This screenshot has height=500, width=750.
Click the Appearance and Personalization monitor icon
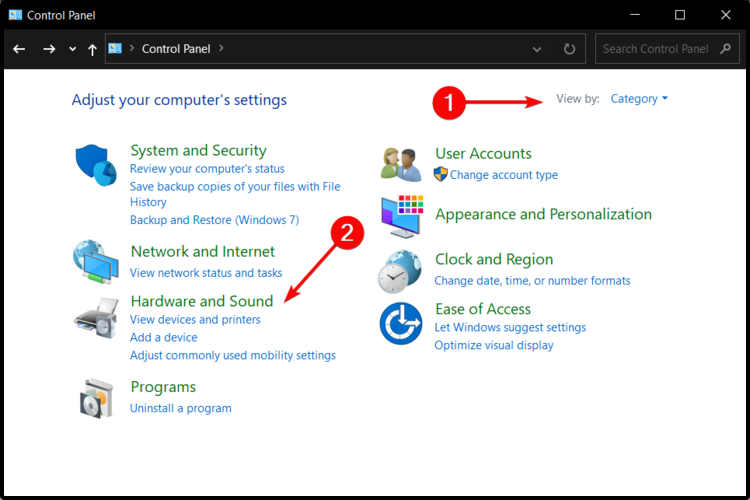402,216
